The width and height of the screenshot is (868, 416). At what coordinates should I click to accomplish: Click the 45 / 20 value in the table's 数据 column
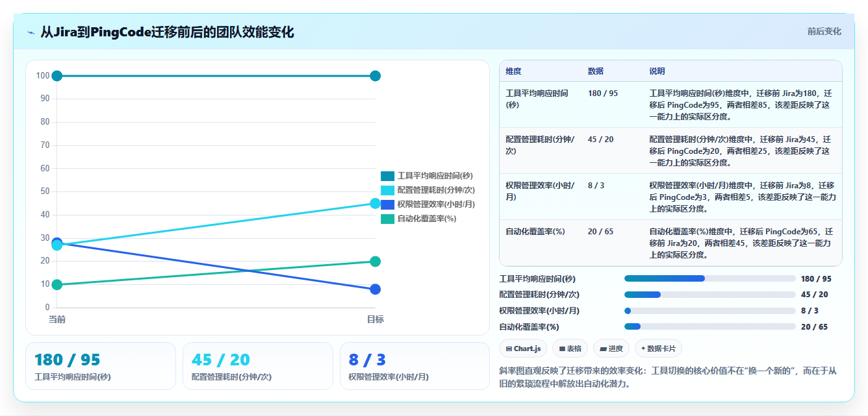pos(600,140)
